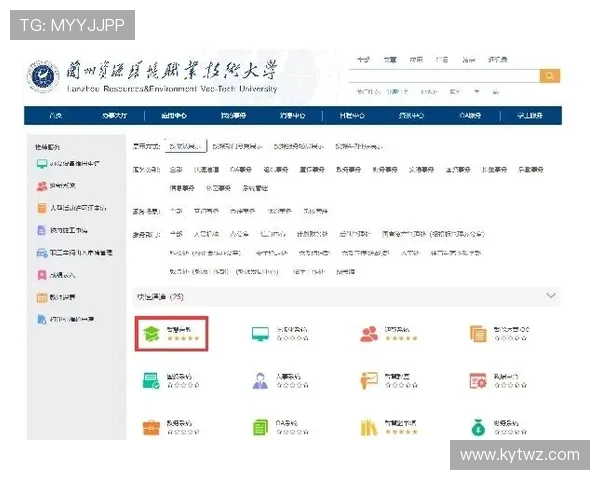Screen dimensions: 600x480
Task: Open the yellow books library card
Action: [x=388, y=428]
